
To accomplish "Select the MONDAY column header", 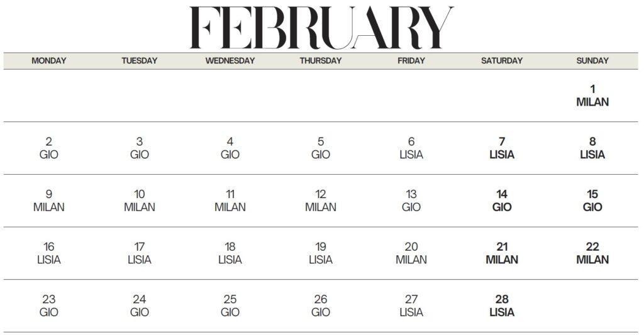I will tap(49, 61).
